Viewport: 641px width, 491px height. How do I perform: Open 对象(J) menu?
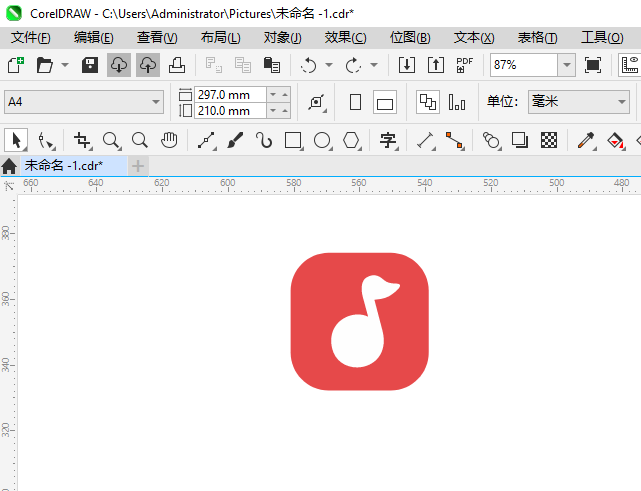[x=282, y=38]
